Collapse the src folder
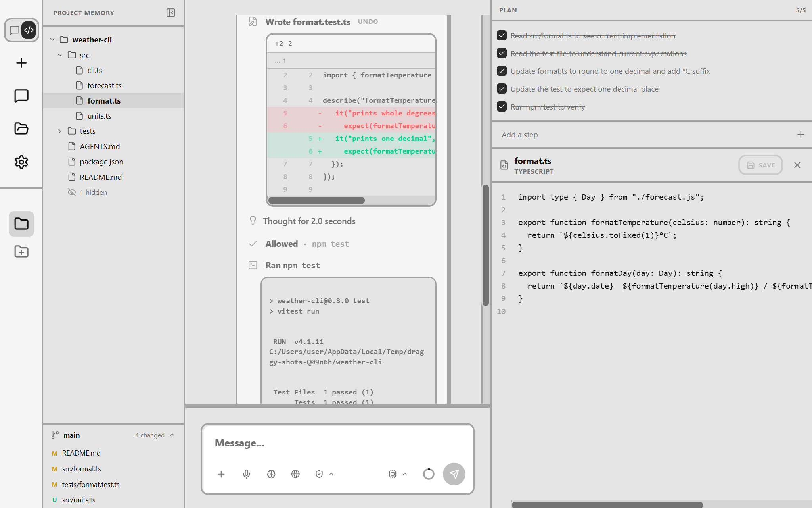Image resolution: width=812 pixels, height=508 pixels. pyautogui.click(x=59, y=55)
